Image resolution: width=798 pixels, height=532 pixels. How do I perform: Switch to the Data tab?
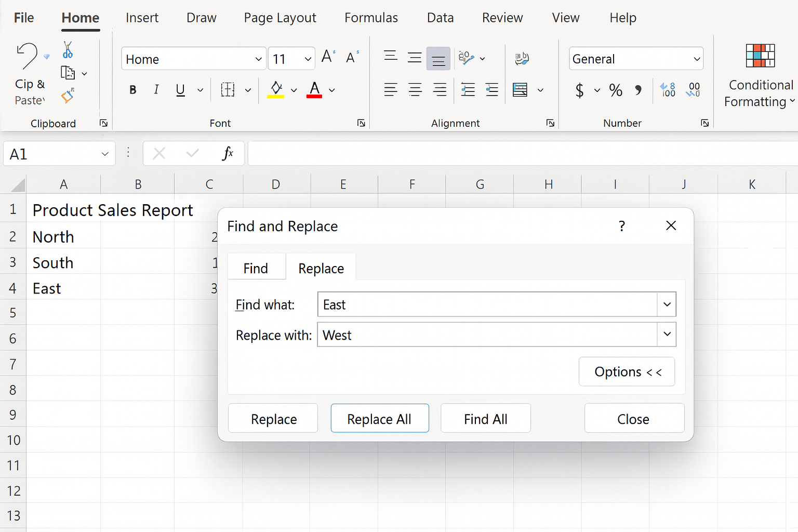[x=440, y=18]
